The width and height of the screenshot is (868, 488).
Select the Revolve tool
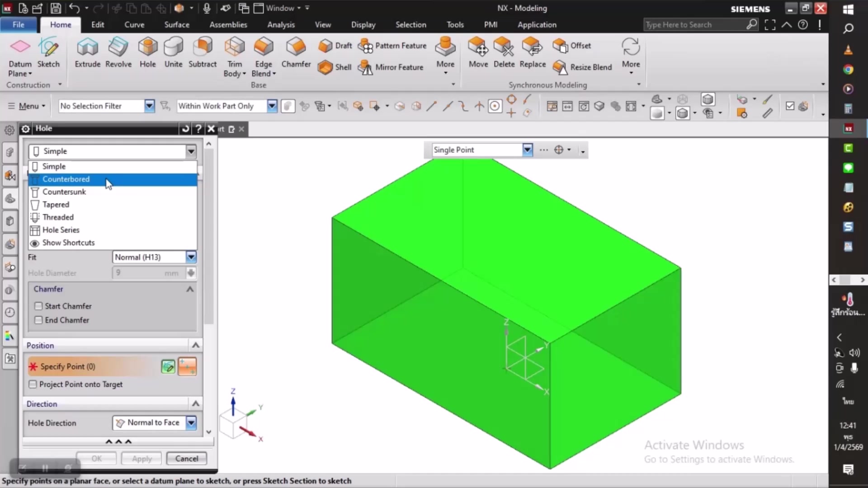(x=118, y=53)
